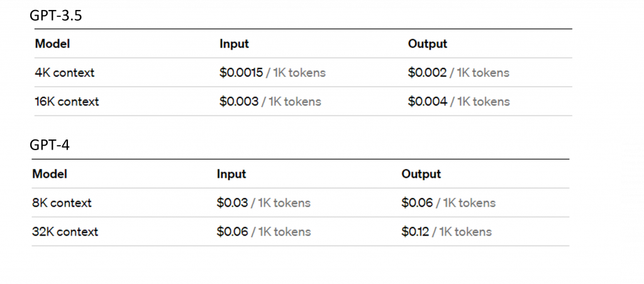Image resolution: width=644 pixels, height=284 pixels.
Task: Click the GPT-3.5 heading text
Action: tap(55, 16)
